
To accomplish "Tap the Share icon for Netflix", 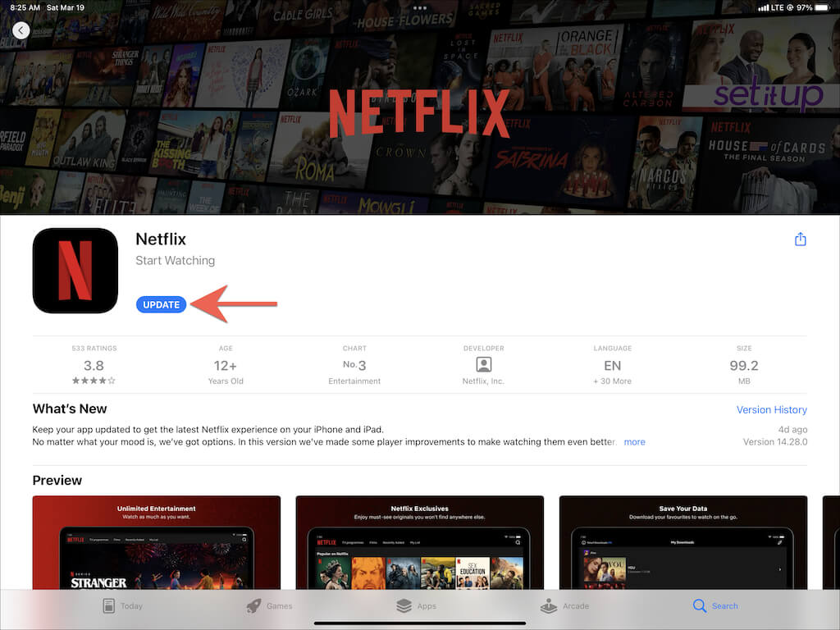I will point(800,239).
